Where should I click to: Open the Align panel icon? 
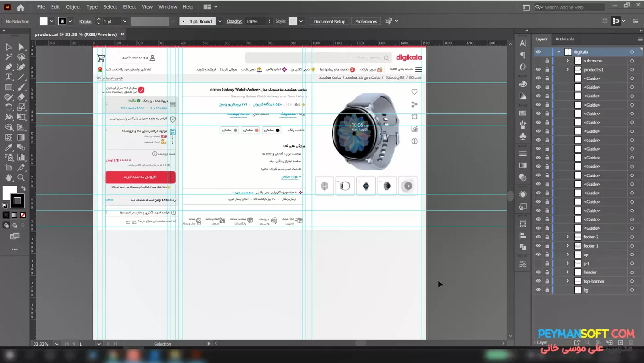click(x=523, y=235)
